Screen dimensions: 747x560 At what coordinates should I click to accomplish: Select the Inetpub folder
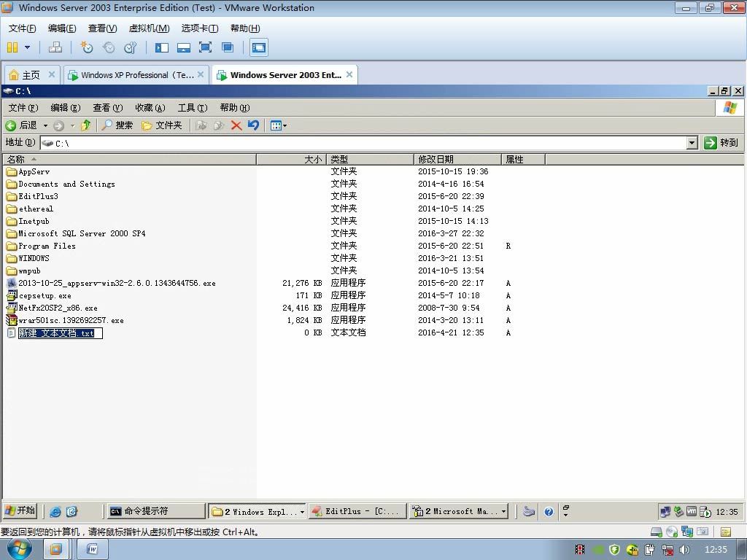(x=28, y=221)
